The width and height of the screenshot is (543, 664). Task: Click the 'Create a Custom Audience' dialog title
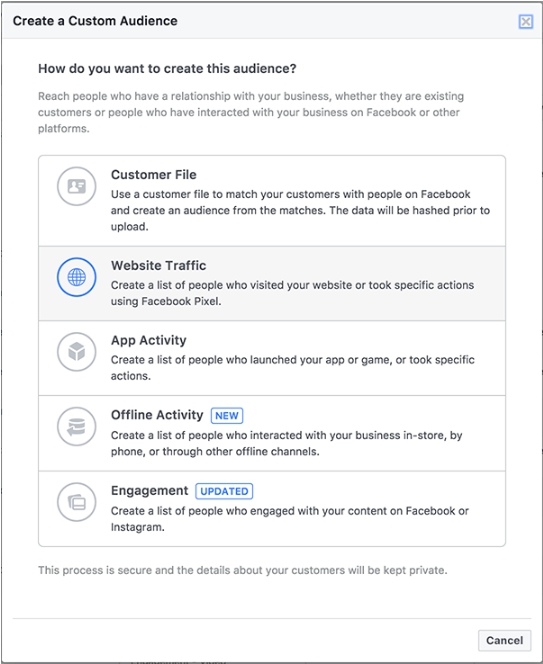[95, 21]
